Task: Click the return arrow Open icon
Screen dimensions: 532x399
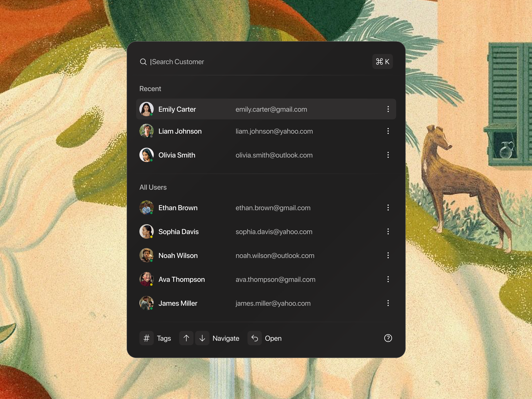Action: [255, 338]
